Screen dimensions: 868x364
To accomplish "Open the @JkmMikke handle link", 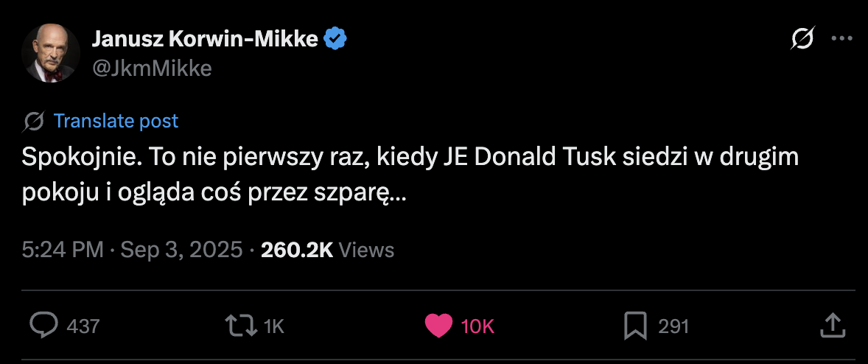I will (152, 69).
